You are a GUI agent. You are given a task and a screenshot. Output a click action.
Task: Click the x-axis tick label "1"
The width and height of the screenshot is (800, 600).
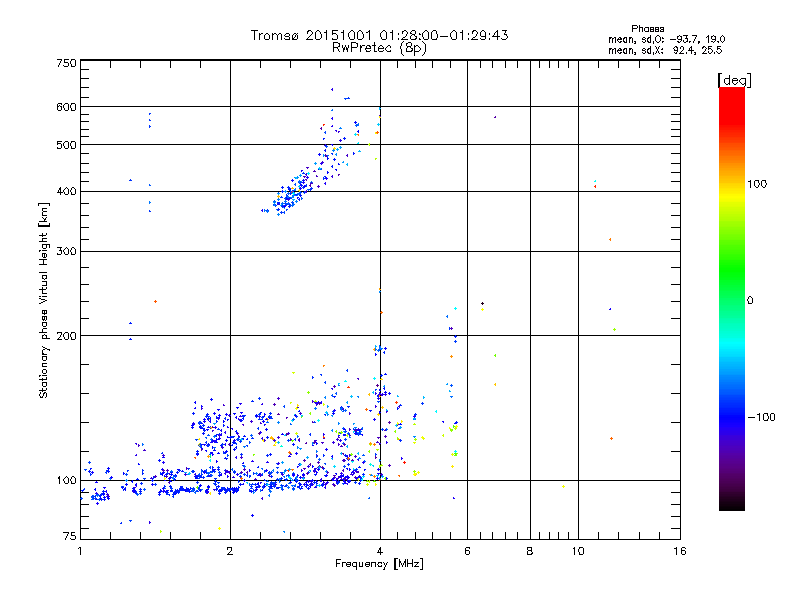(x=80, y=551)
